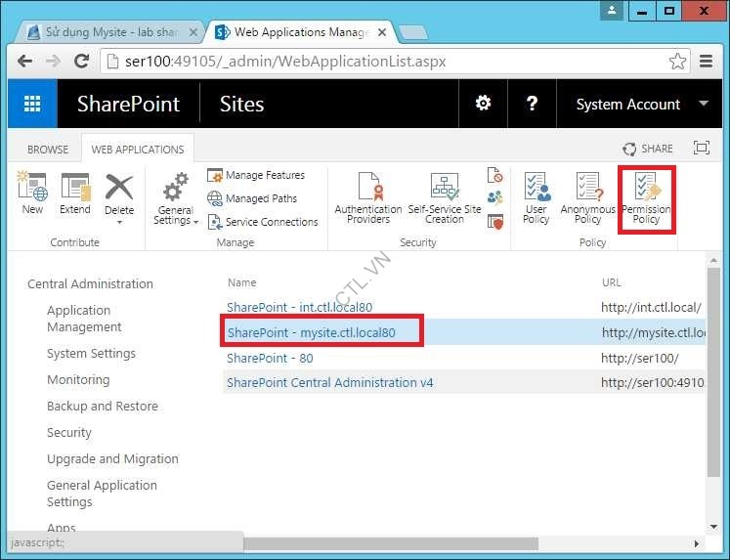Image resolution: width=730 pixels, height=560 pixels.
Task: Select SharePoint - mysite.ctl.local80 web application
Action: coord(311,332)
